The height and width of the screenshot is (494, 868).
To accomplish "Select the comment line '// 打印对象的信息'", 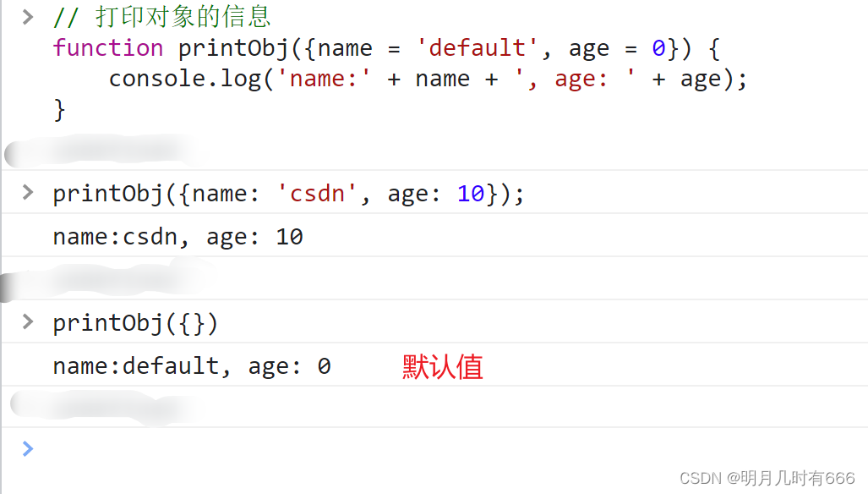I will (x=161, y=17).
